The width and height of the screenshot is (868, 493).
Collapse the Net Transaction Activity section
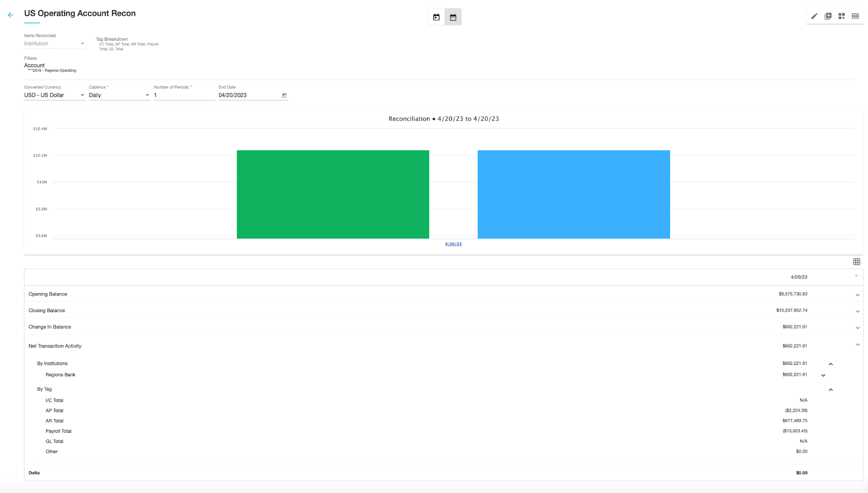click(858, 345)
